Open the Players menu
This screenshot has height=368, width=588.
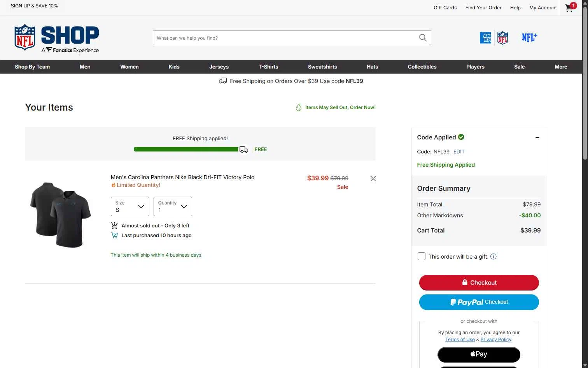tap(475, 67)
